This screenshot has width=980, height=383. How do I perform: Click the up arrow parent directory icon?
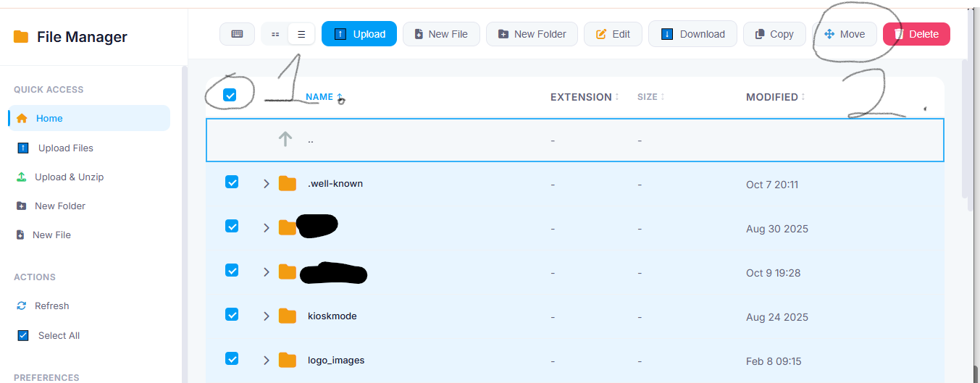(x=285, y=139)
